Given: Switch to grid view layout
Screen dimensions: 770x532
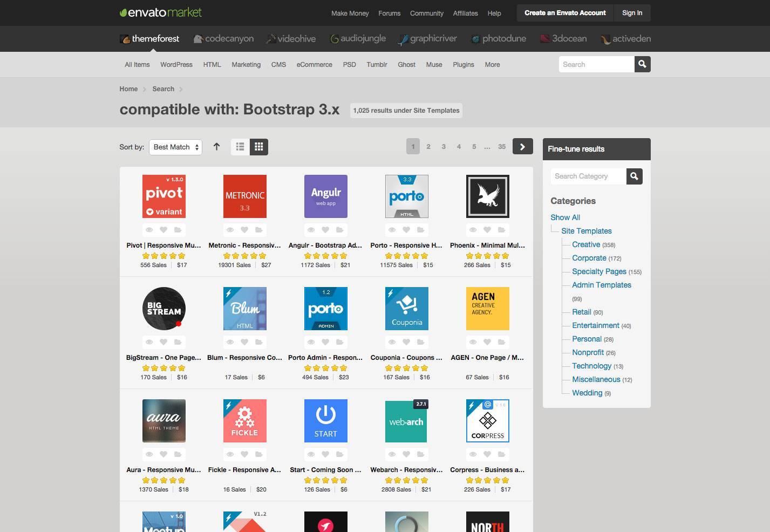Looking at the screenshot, I should click(x=259, y=147).
